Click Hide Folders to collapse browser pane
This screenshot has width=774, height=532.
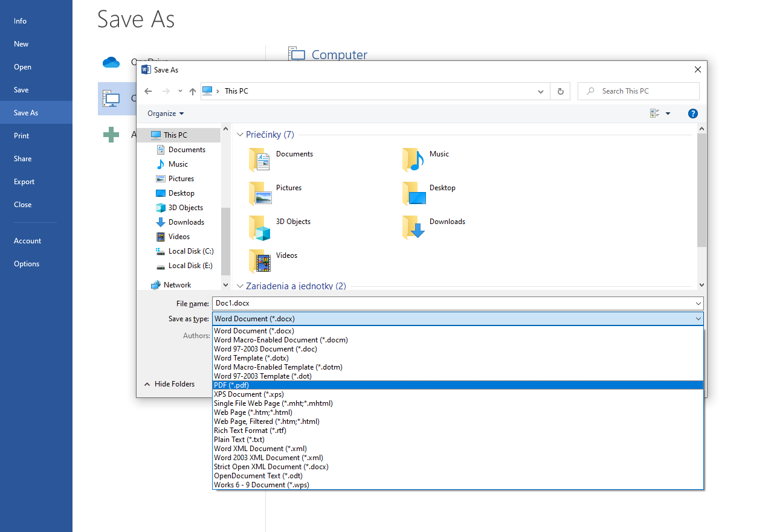click(x=169, y=384)
